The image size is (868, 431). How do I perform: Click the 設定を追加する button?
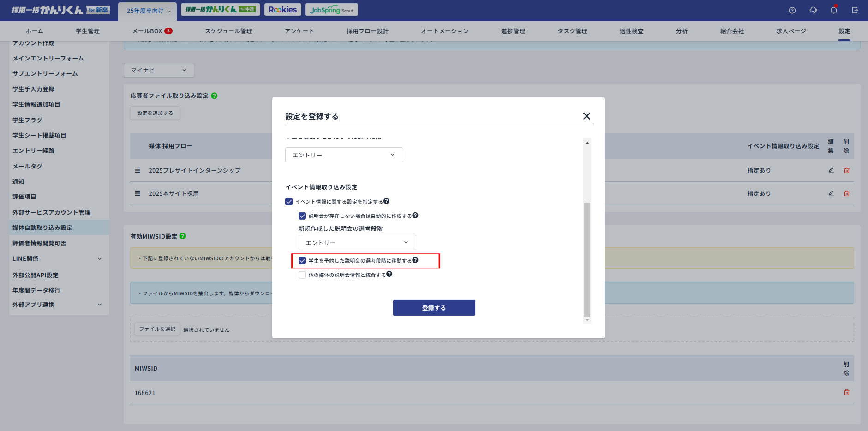155,113
